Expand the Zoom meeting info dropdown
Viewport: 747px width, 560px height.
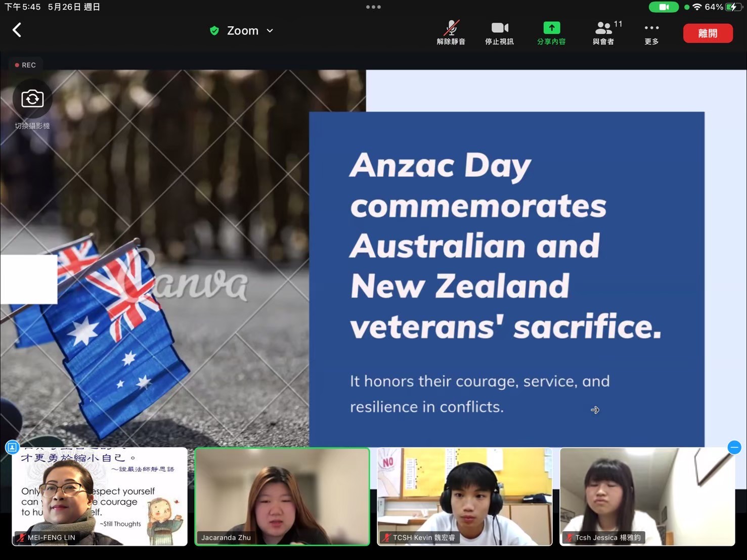click(270, 31)
